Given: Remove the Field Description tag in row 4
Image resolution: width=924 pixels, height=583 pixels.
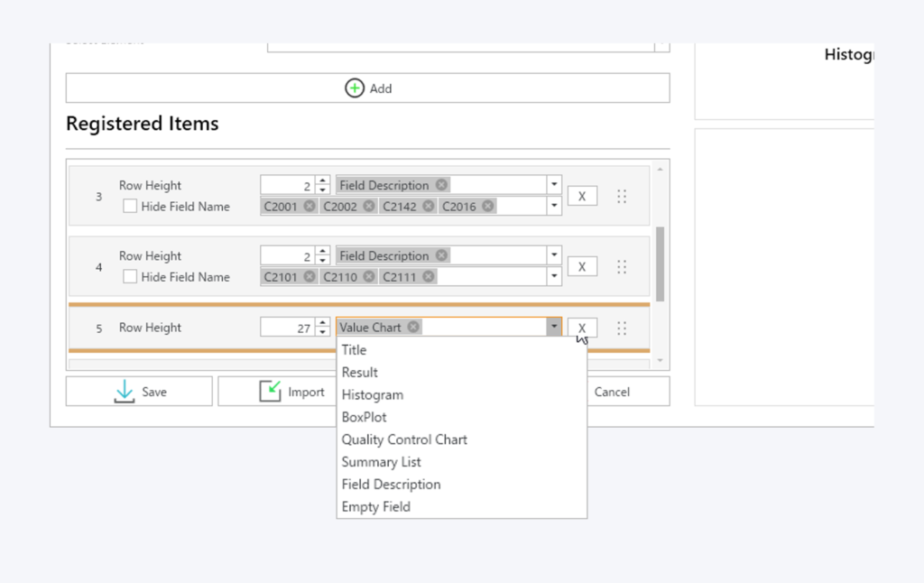Looking at the screenshot, I should pos(441,255).
